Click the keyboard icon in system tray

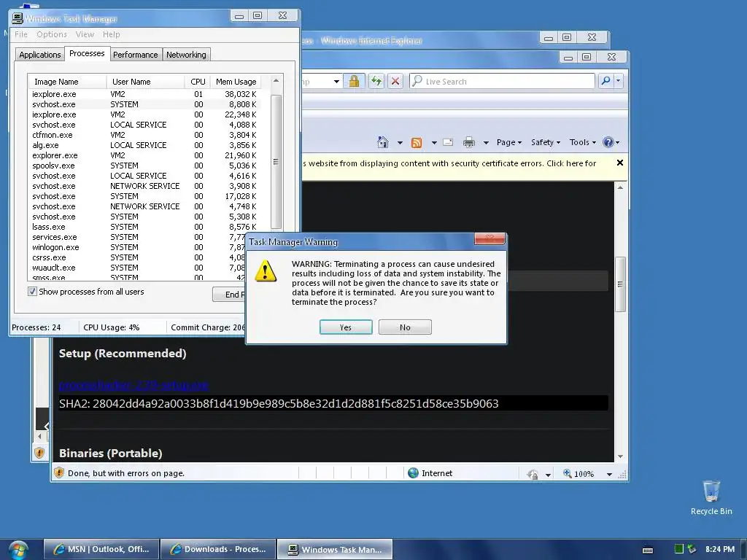click(x=648, y=550)
